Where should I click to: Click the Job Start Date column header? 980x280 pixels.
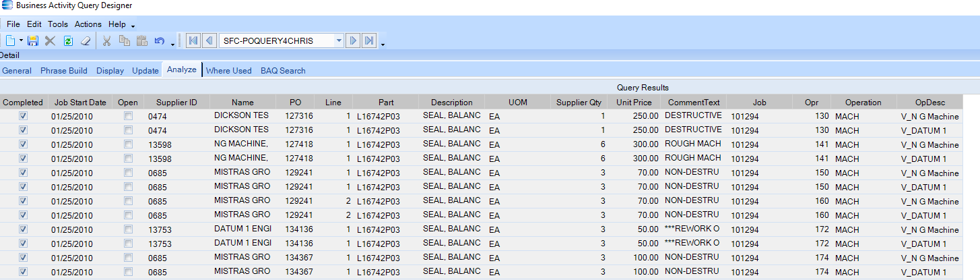coord(80,103)
